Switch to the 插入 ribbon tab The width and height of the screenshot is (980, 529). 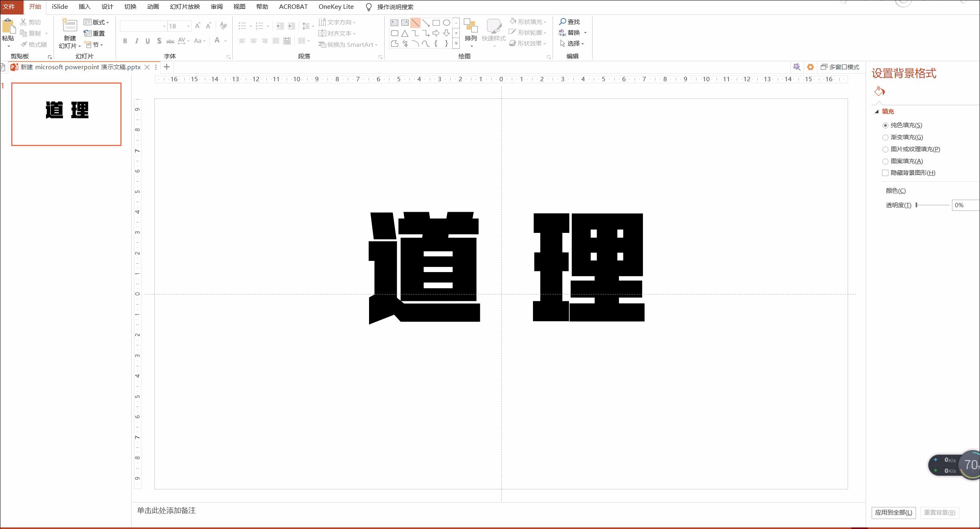point(84,6)
